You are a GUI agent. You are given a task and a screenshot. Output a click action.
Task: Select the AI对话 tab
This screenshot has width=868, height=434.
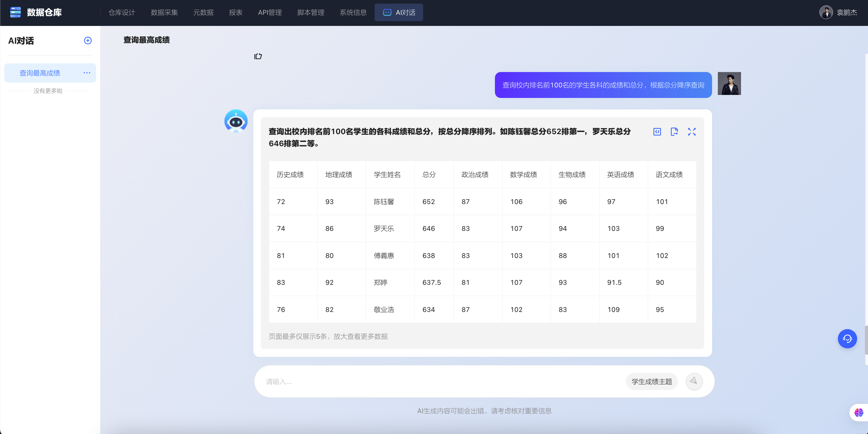(x=399, y=12)
